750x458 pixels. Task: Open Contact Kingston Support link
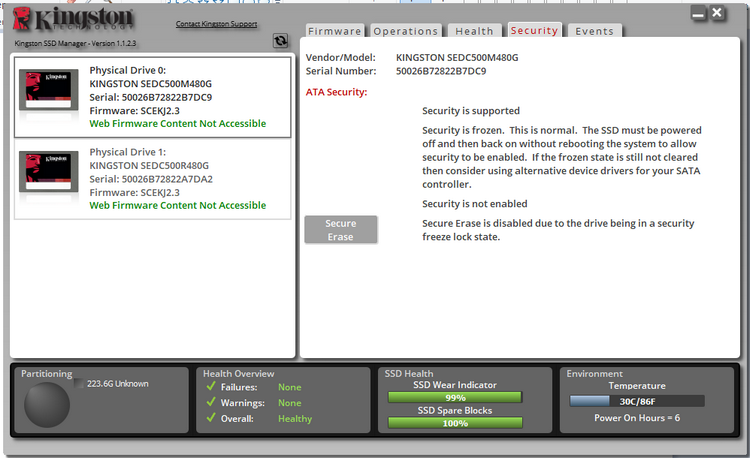pyautogui.click(x=216, y=24)
